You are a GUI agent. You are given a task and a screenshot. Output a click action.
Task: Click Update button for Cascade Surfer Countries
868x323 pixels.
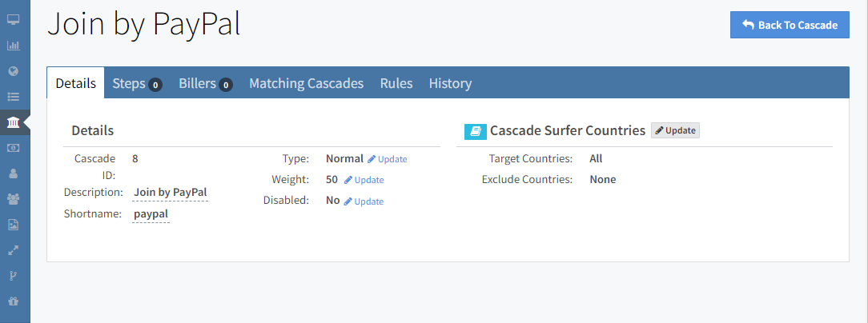pos(675,130)
